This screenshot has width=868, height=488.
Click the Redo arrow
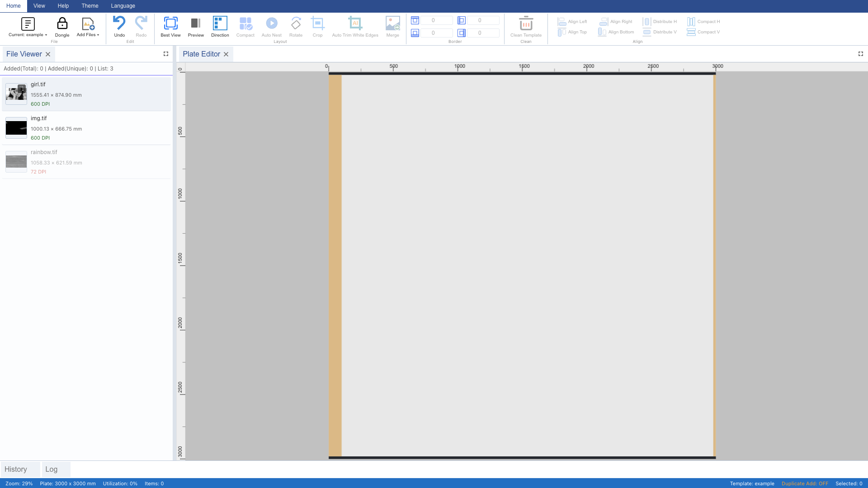141,27
